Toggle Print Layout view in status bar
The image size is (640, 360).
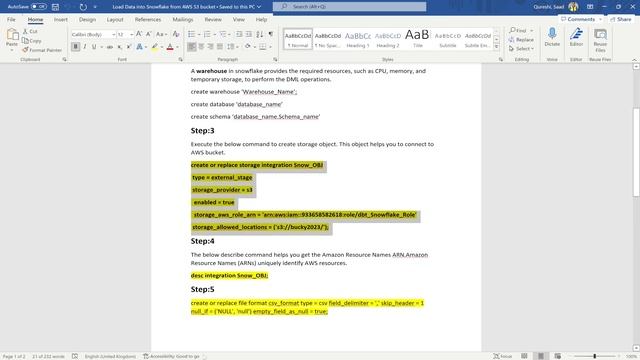tap(541, 356)
